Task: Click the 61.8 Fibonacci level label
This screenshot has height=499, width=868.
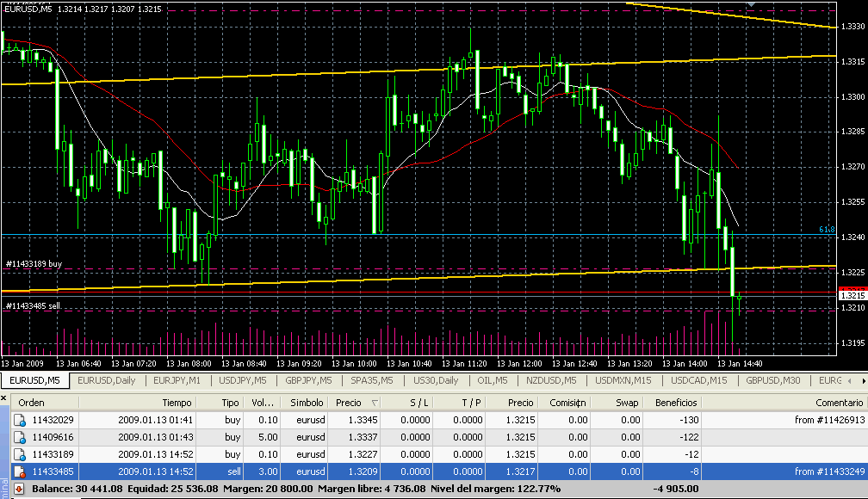Action: [x=827, y=230]
